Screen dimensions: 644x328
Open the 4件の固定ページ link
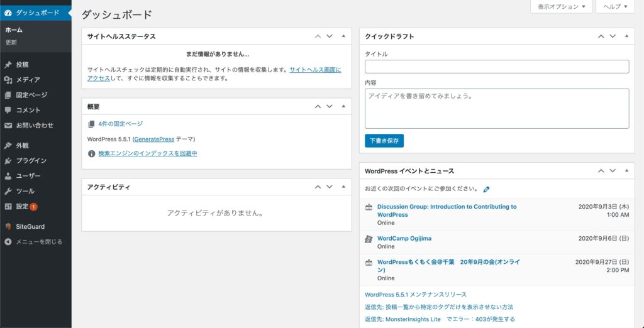coord(121,124)
